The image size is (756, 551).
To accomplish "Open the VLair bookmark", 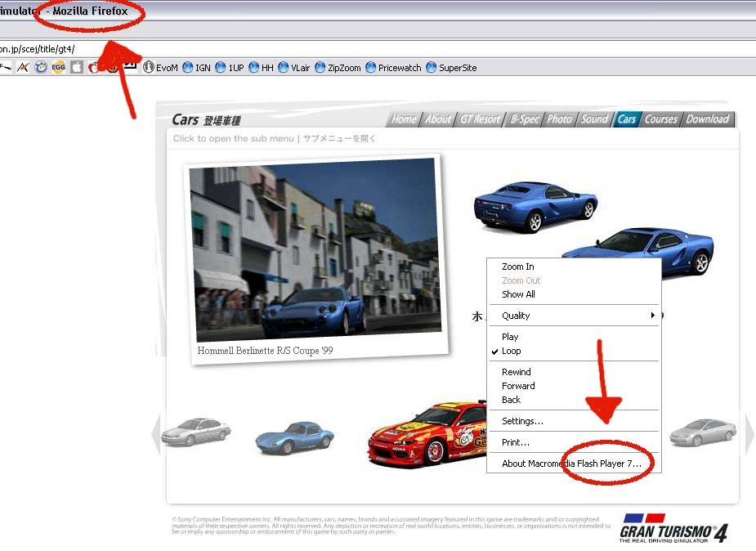I will (x=294, y=68).
